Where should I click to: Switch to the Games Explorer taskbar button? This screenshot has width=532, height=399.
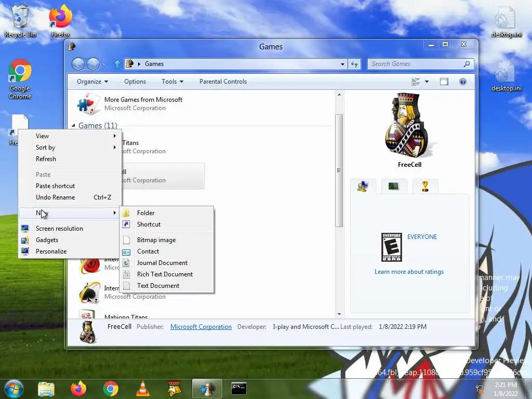(207, 389)
